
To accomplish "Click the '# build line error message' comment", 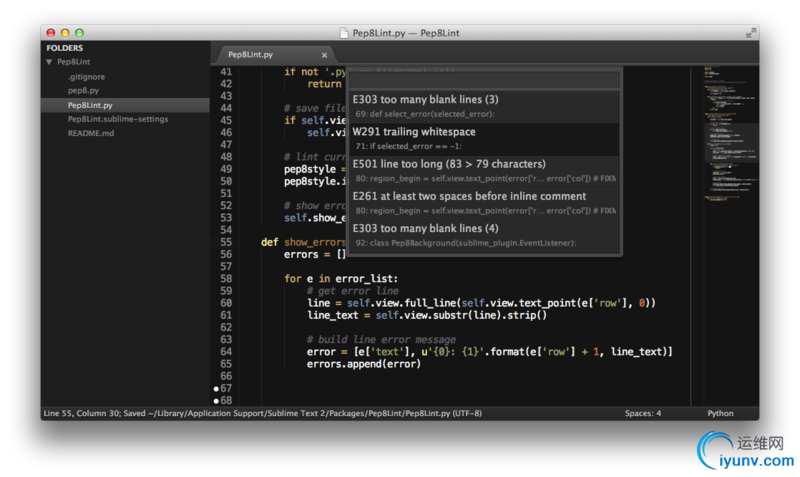I will 381,339.
